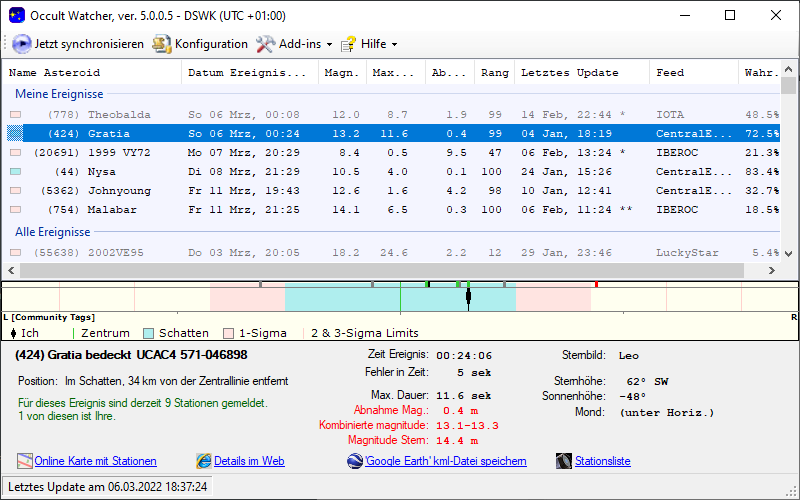Click the Hilfe lightbulb icon
Screen dimensions: 800x500
coord(348,44)
